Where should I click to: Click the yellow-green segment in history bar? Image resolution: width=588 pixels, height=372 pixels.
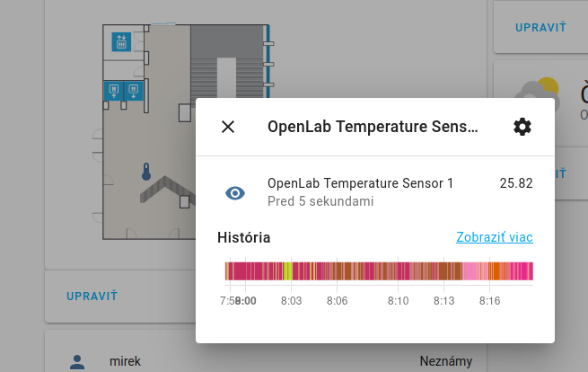click(287, 271)
